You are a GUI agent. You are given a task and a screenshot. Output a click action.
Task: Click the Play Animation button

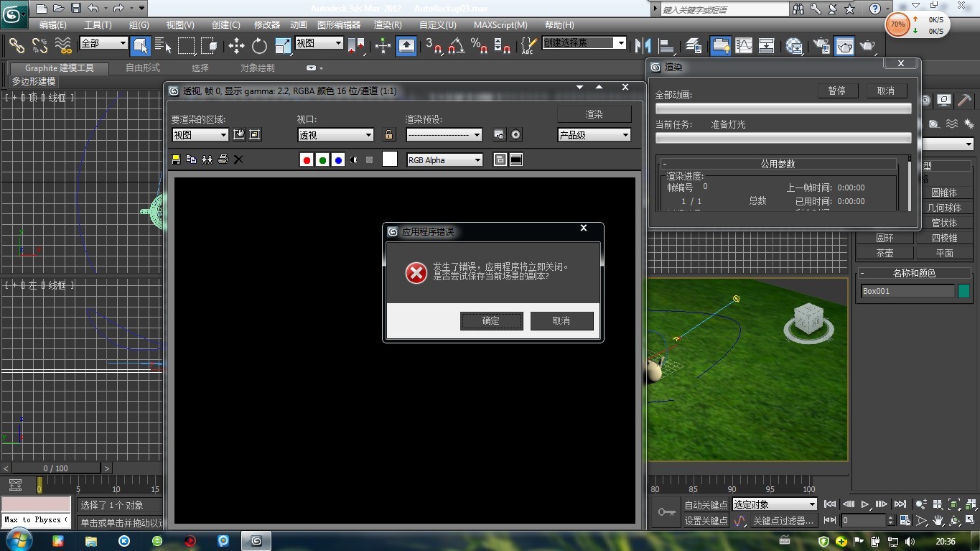pos(865,504)
